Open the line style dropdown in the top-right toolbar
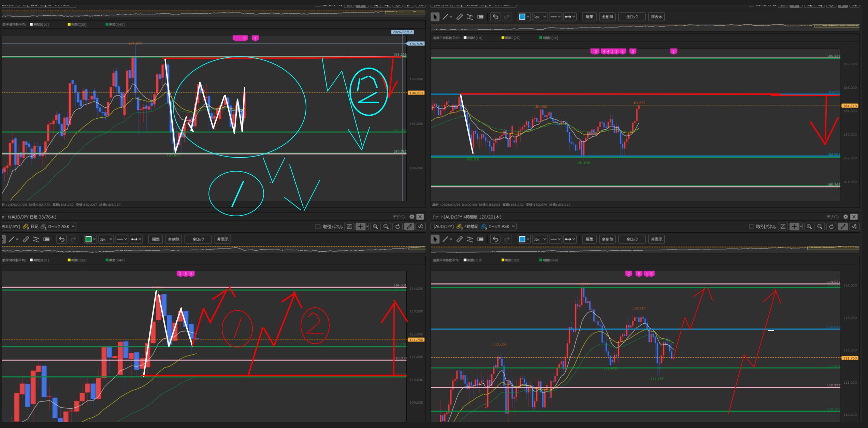Viewport: 868px width, 428px height. coord(555,17)
